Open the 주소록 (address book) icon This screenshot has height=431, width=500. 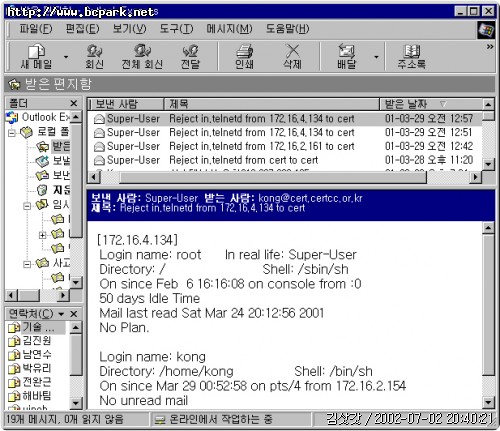(x=411, y=56)
